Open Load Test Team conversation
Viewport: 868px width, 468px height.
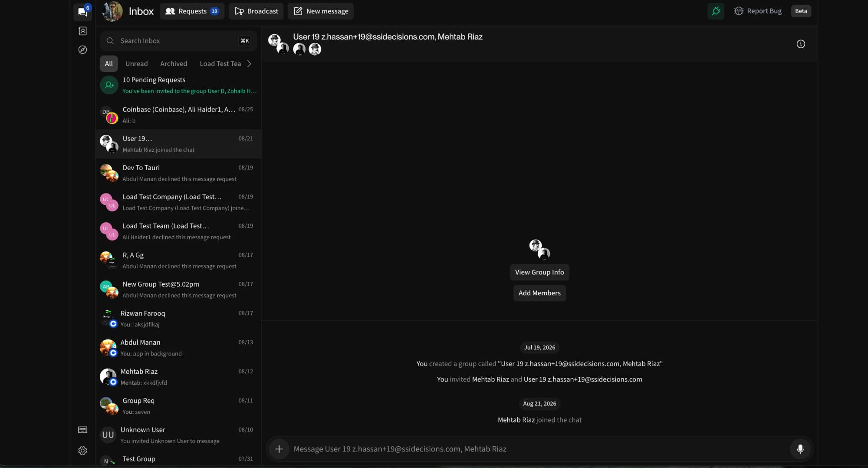pos(178,231)
